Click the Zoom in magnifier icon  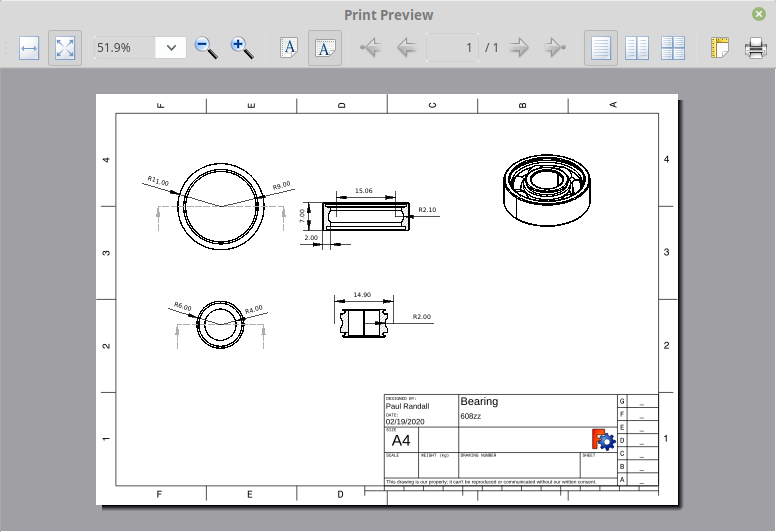[x=242, y=48]
